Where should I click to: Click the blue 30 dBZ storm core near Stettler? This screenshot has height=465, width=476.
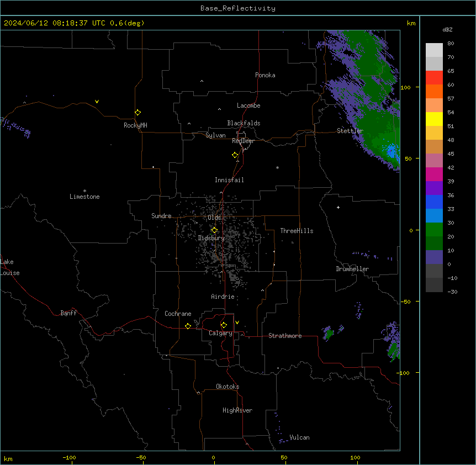(392, 151)
